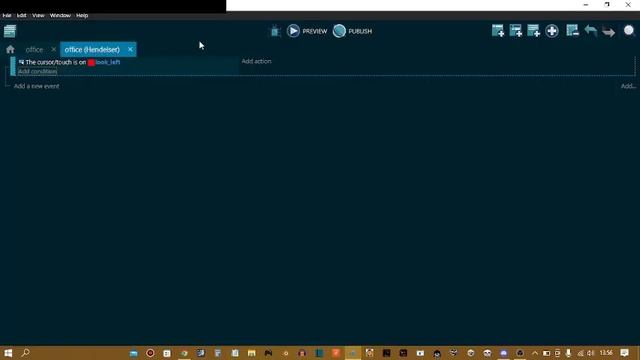This screenshot has height=360, width=640.
Task: Click Add condition link
Action: [38, 71]
